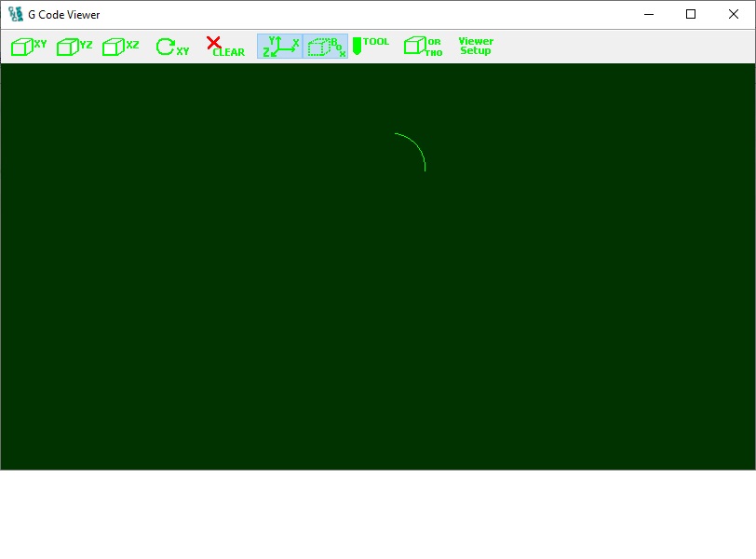756x559 pixels.
Task: Click the G Code Viewer title text
Action: pyautogui.click(x=64, y=15)
